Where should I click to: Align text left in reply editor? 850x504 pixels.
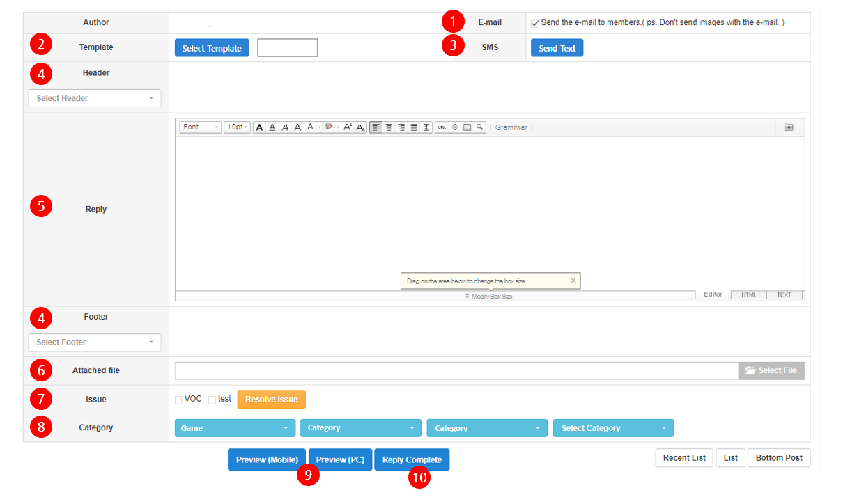click(376, 127)
